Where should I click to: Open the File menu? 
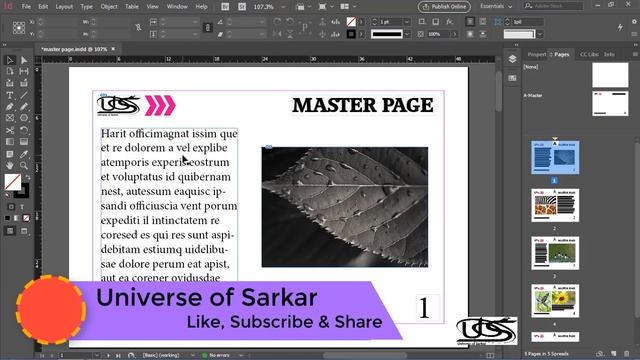(x=26, y=7)
